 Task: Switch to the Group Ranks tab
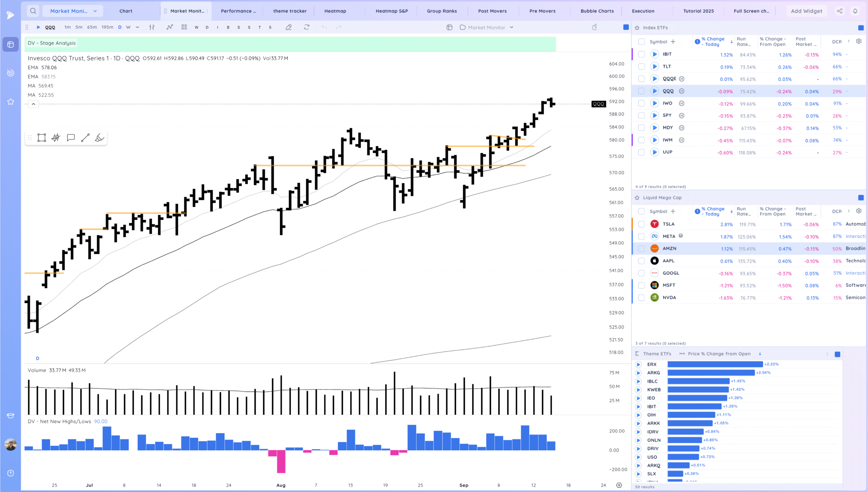pyautogui.click(x=442, y=11)
